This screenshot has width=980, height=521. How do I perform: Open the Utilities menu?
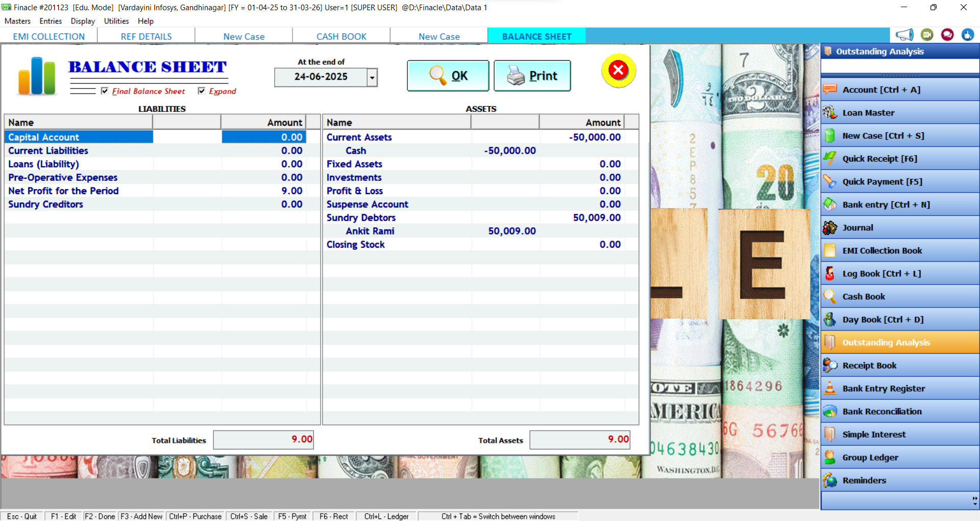[116, 21]
